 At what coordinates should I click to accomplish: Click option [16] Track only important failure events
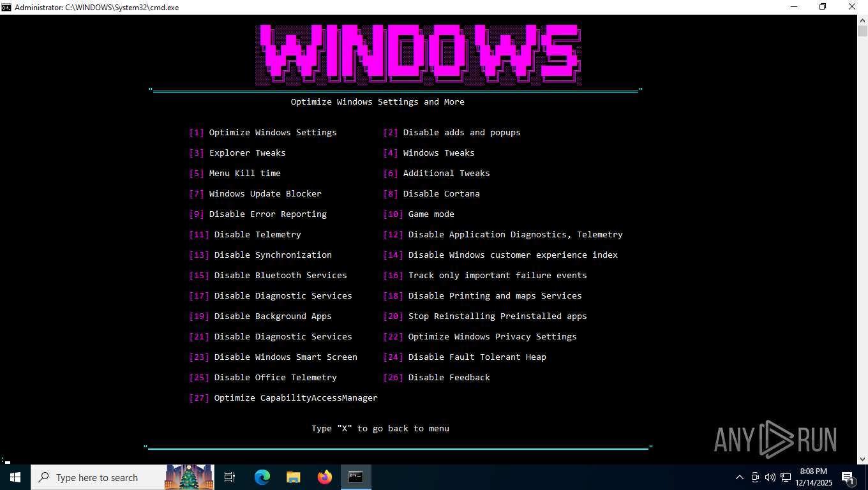coord(485,276)
